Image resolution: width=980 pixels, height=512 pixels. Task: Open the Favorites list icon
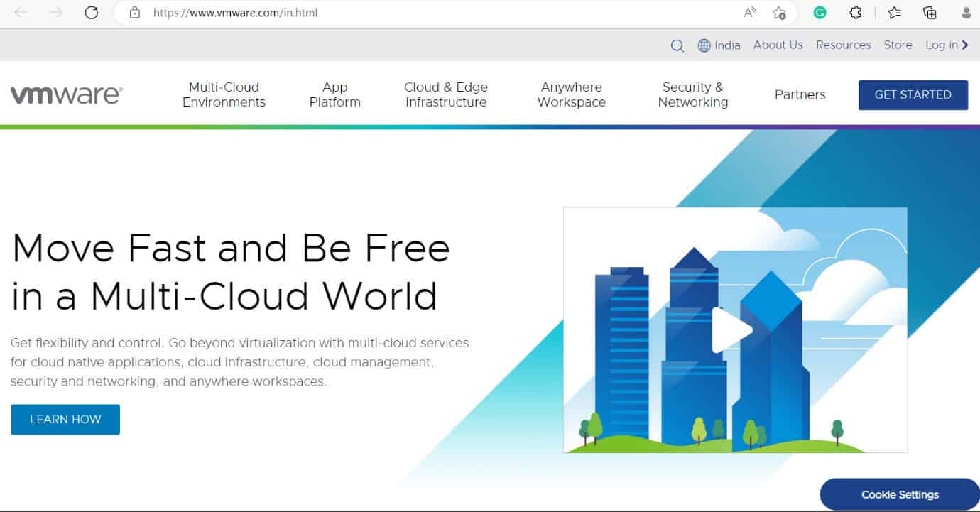(894, 13)
